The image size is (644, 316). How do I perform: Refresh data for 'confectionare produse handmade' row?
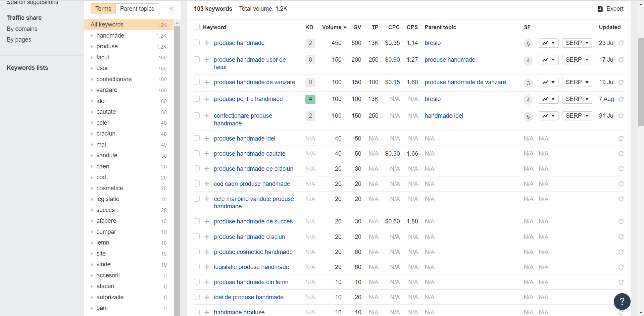coord(621,116)
